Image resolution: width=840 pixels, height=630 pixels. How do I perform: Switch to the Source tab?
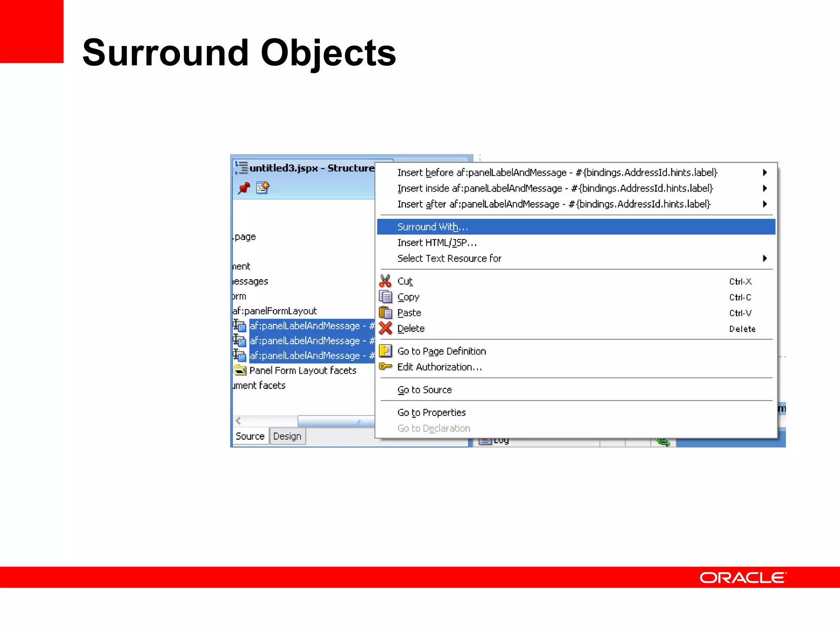click(x=250, y=436)
